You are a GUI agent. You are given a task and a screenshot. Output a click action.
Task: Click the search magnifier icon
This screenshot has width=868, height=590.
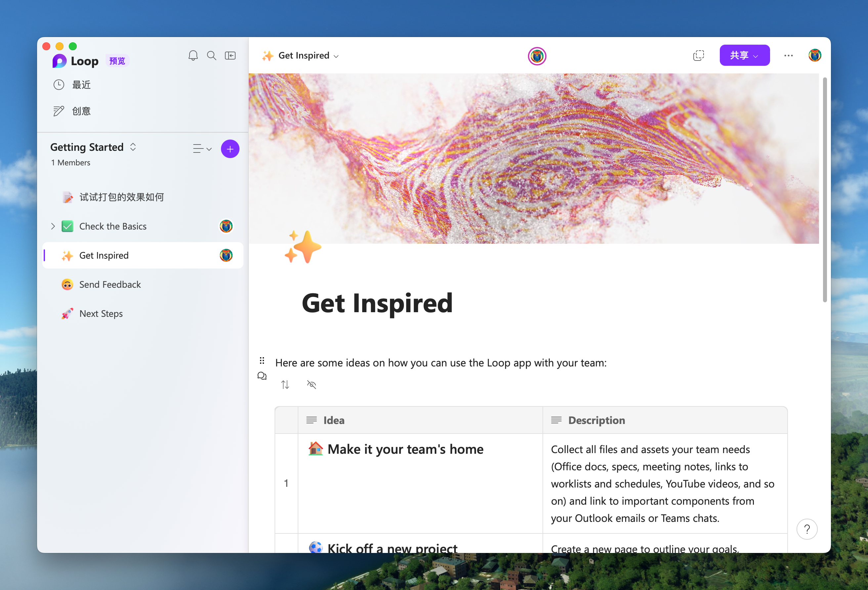211,56
